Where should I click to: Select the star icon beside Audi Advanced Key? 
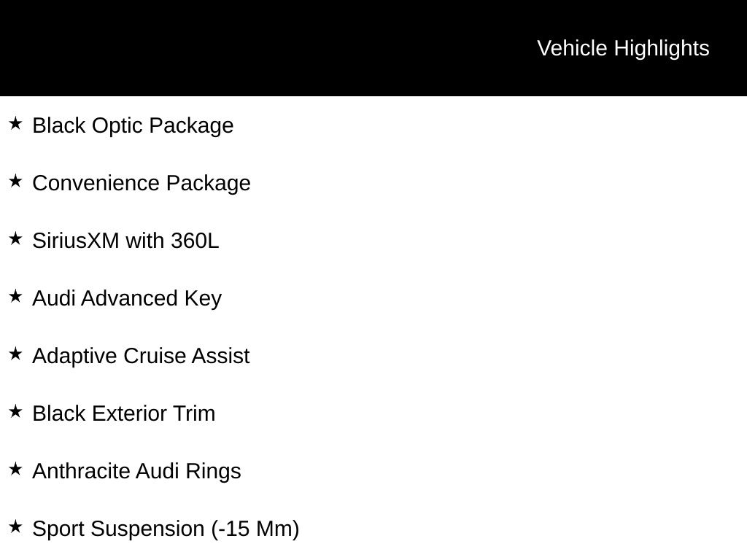click(15, 297)
